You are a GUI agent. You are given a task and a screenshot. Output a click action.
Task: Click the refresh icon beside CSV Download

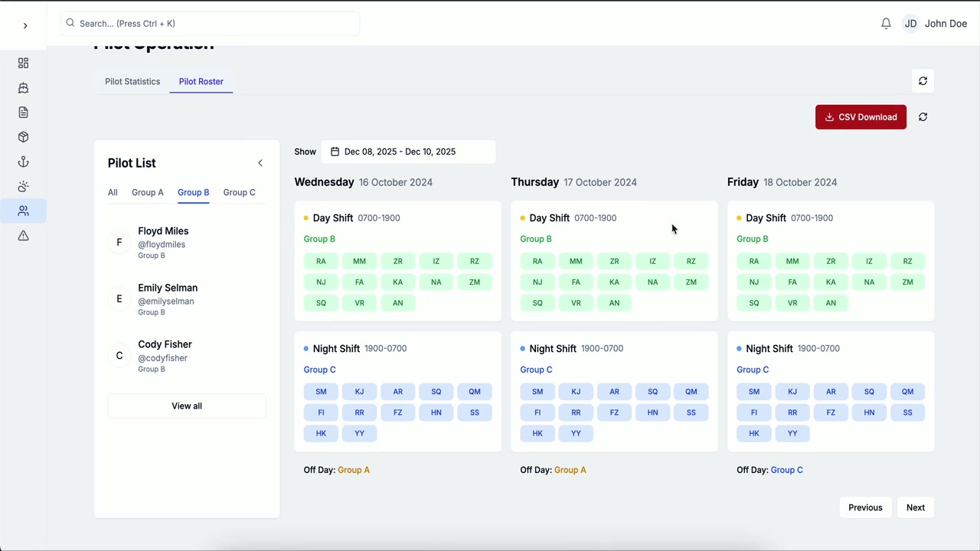pos(923,117)
